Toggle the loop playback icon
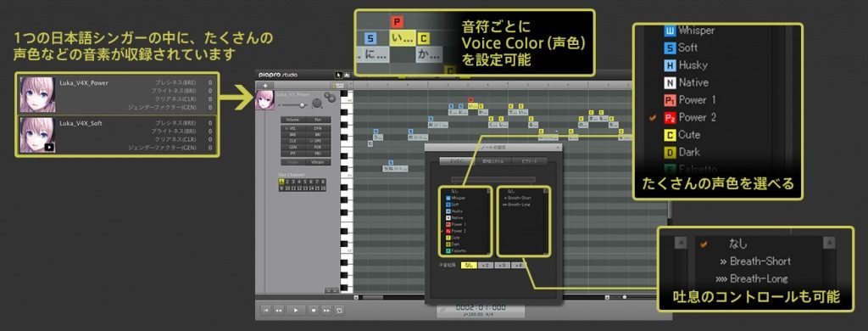 point(339,310)
